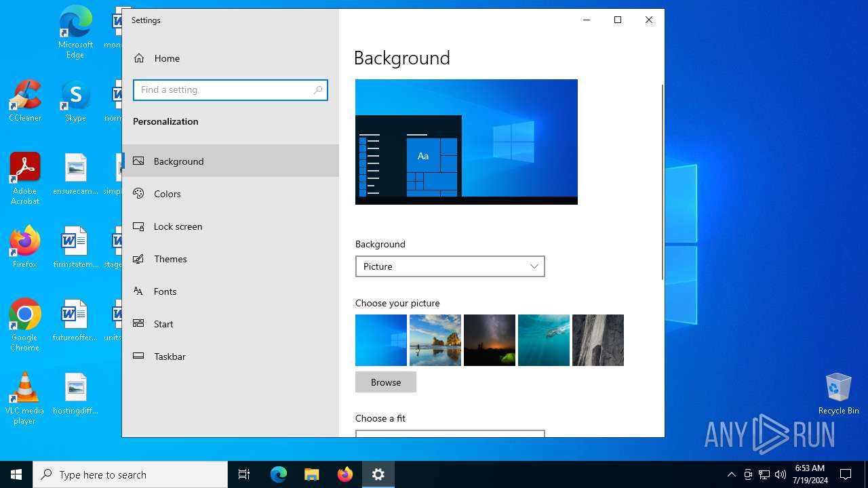
Task: Click the Themes brush icon in sidebar
Action: coord(138,259)
